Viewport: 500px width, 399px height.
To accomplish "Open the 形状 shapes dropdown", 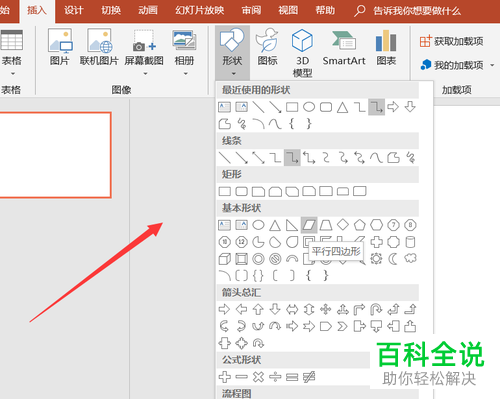I will click(232, 53).
